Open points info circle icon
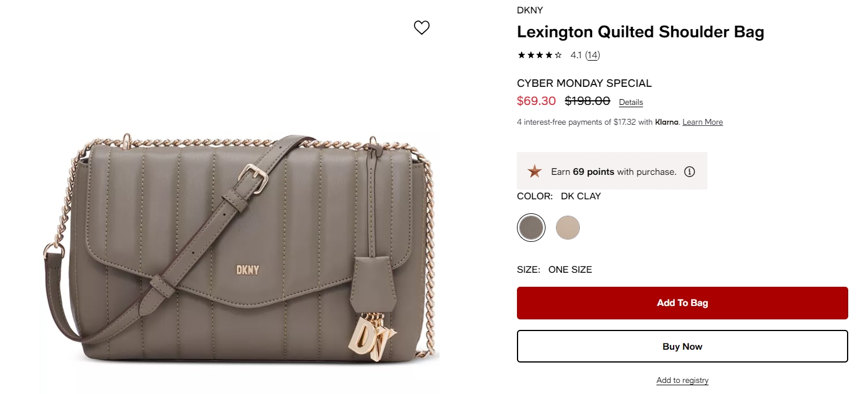This screenshot has height=394, width=868. [x=689, y=171]
